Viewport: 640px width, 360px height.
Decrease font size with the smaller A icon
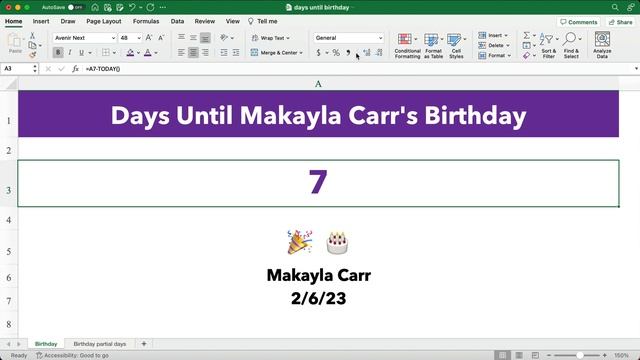point(161,38)
